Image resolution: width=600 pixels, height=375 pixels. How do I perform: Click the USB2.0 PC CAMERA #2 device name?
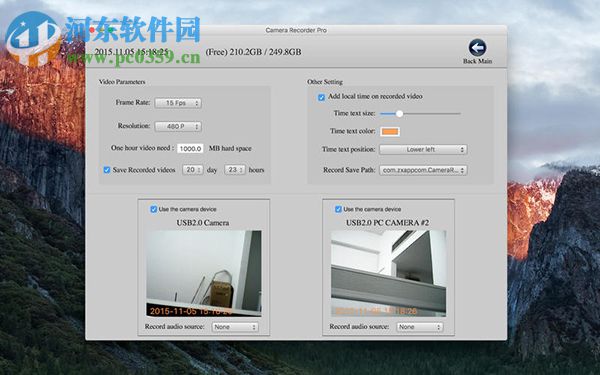click(x=388, y=223)
